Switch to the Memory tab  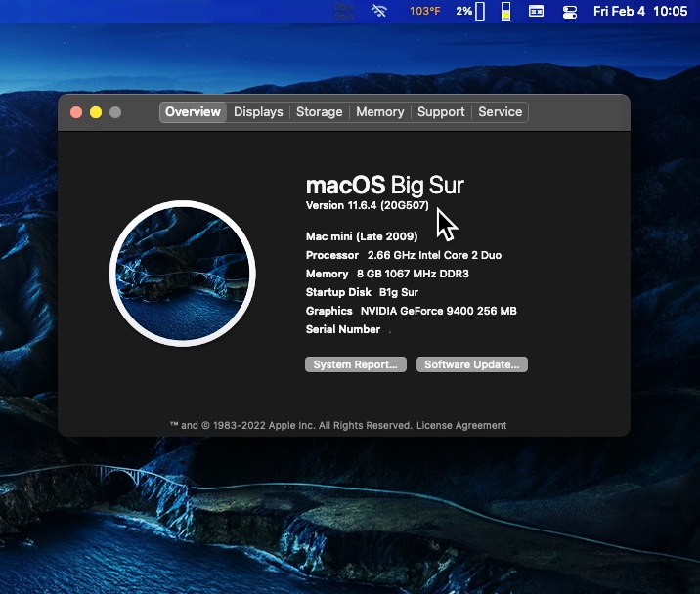pyautogui.click(x=380, y=111)
